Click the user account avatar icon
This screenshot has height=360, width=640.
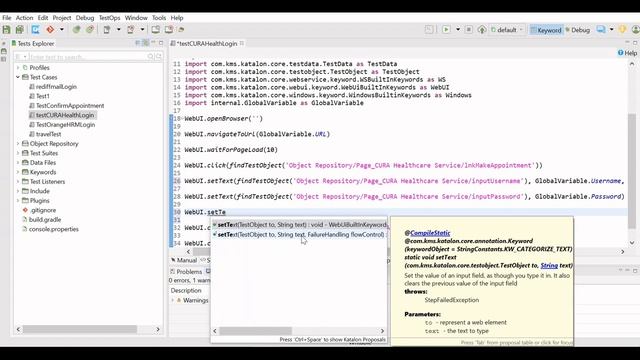(635, 29)
